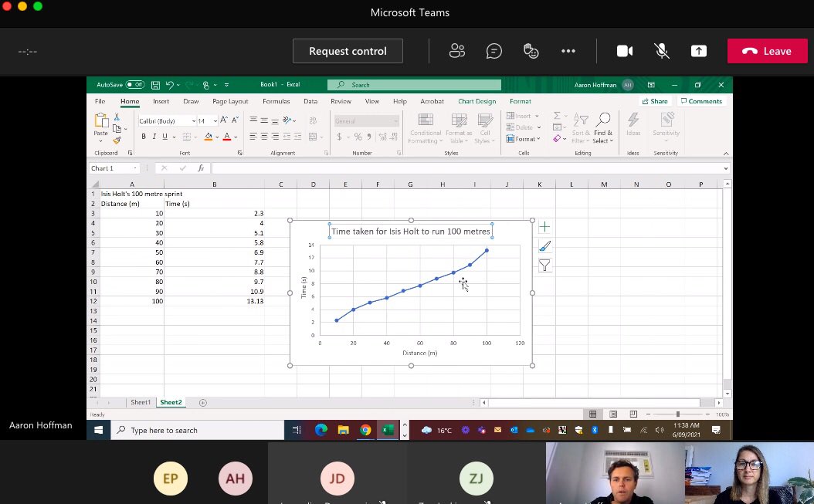Select the chart title text
This screenshot has height=504, width=814.
tap(411, 232)
